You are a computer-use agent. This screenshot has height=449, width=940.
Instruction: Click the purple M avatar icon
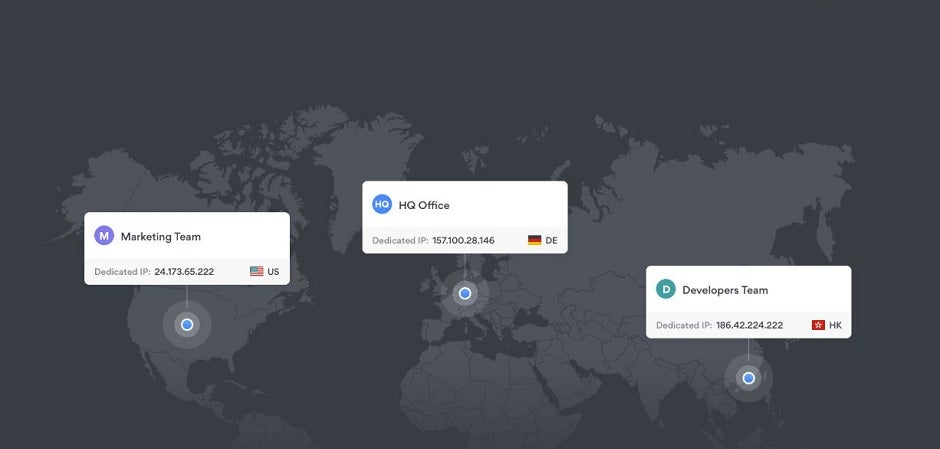pyautogui.click(x=104, y=236)
